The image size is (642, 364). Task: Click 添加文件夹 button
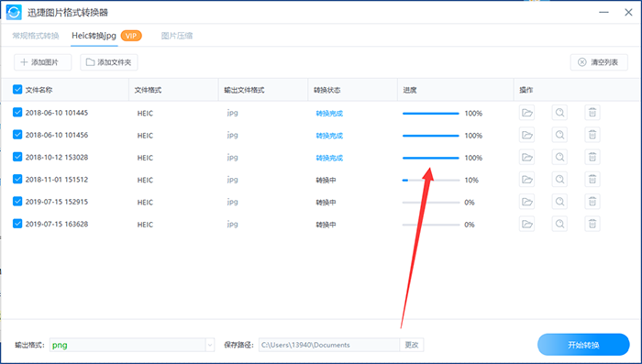(109, 62)
